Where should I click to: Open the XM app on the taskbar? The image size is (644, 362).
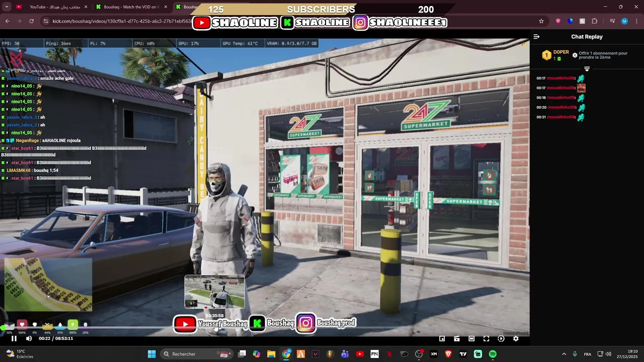coord(434,354)
